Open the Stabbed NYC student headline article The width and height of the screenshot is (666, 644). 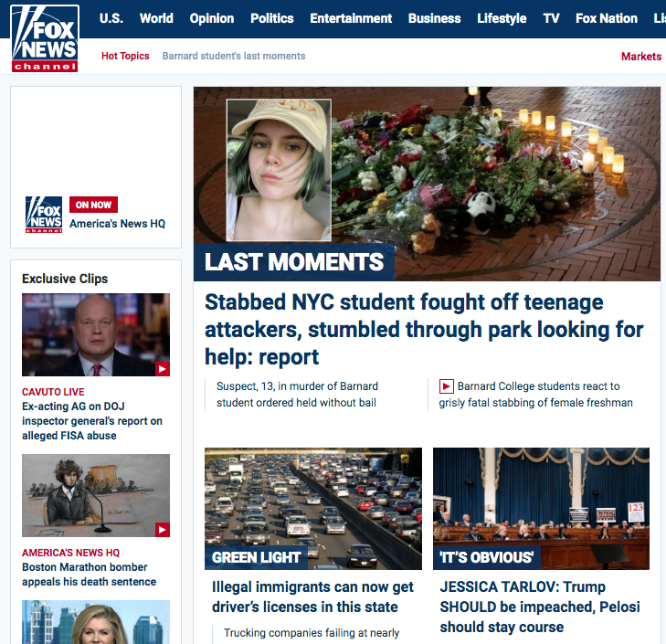pyautogui.click(x=424, y=329)
